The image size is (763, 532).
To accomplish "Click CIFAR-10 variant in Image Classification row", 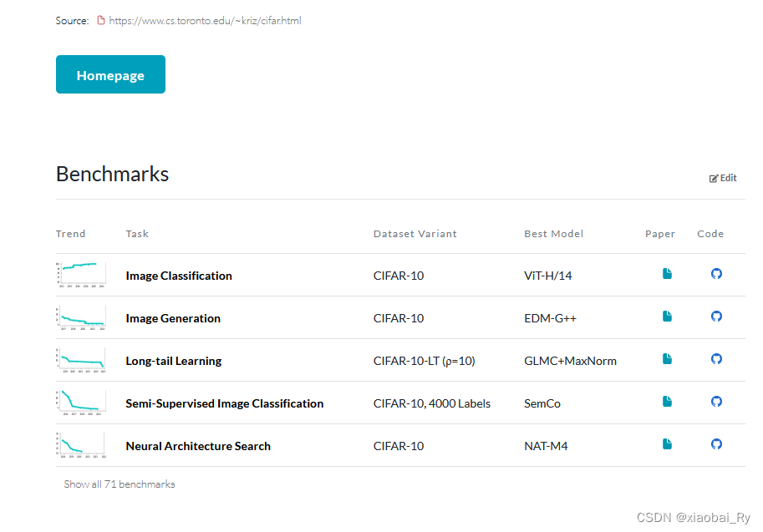I will tap(399, 276).
